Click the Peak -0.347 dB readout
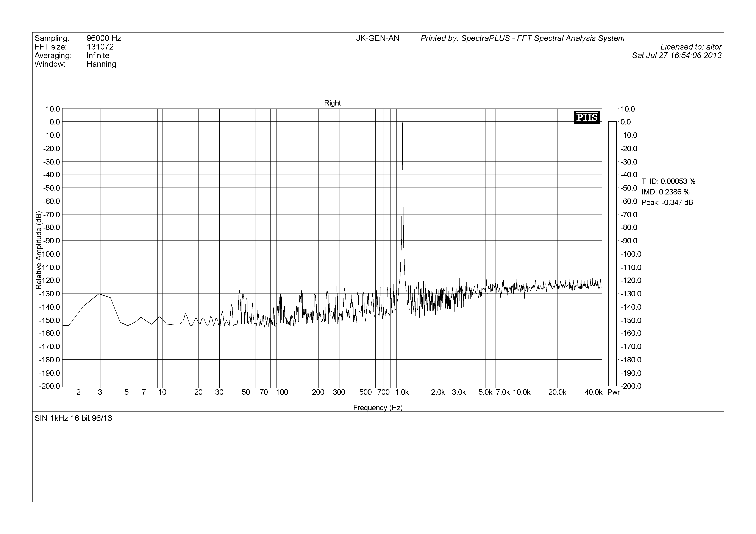 click(667, 202)
